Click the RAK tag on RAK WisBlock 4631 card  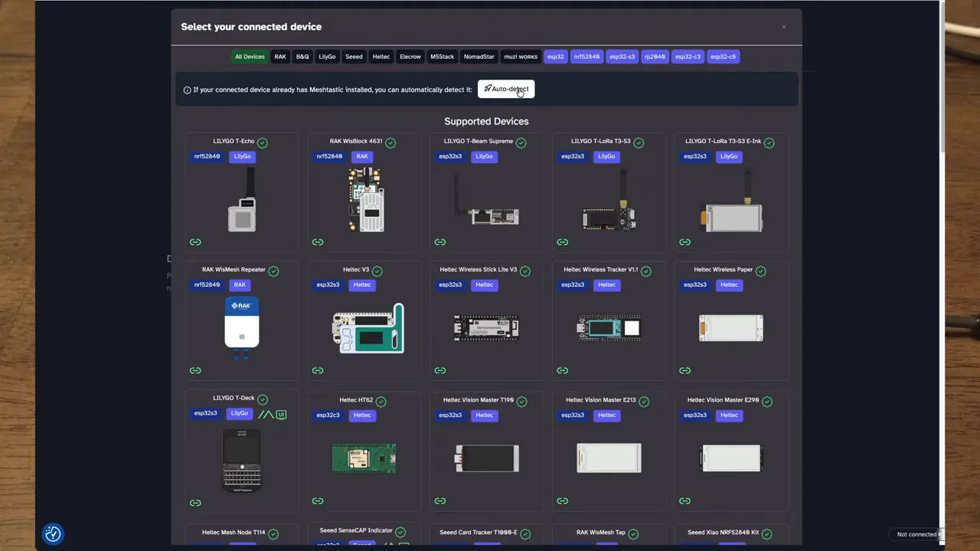(x=362, y=156)
